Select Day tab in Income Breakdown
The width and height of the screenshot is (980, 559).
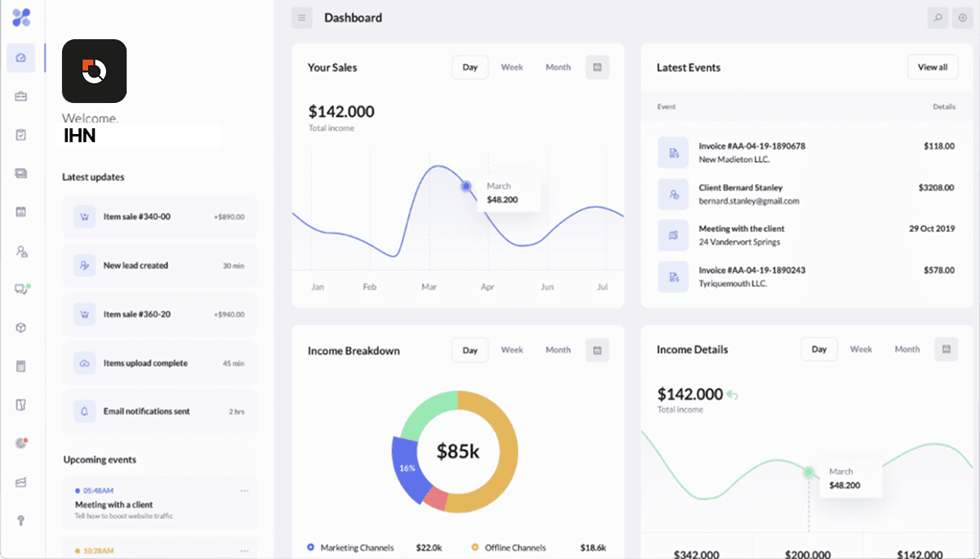[x=470, y=351]
